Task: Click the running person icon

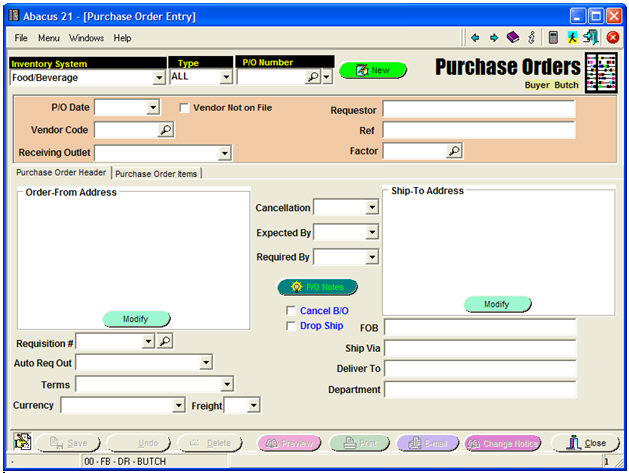Action: [572, 38]
